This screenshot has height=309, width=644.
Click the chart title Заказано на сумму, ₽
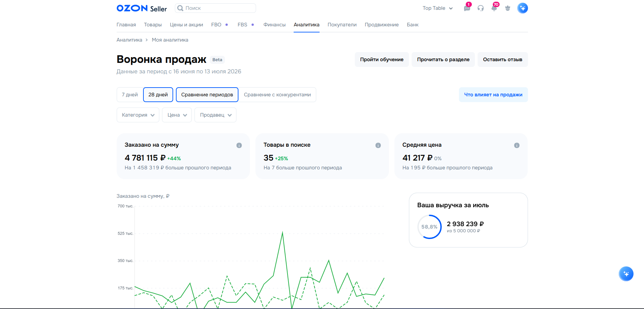pos(143,196)
